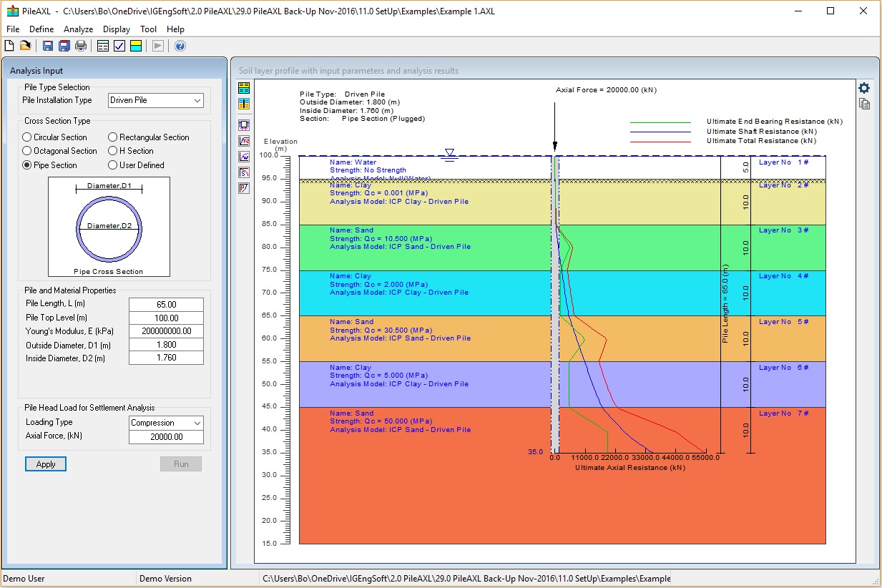Focus the Outside Diameter D1 field
Image resolution: width=882 pixels, height=588 pixels.
pos(166,345)
